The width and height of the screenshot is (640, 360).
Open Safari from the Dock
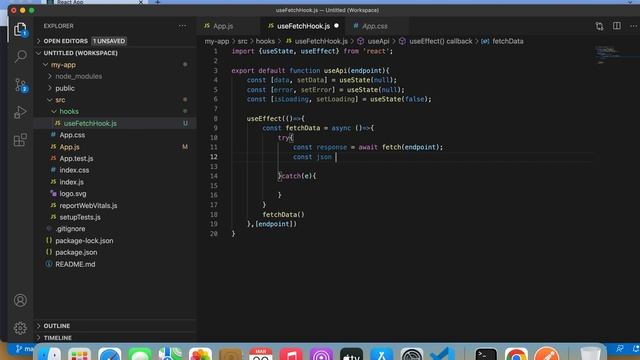tap(109, 354)
